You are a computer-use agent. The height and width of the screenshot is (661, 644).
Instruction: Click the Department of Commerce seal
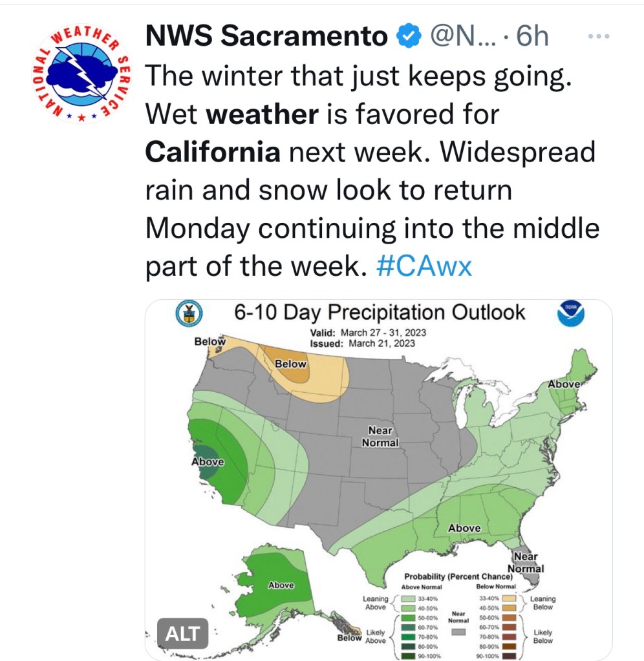pos(189,314)
